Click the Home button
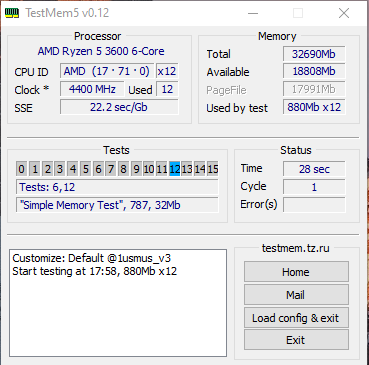This screenshot has height=365, width=369. click(296, 272)
